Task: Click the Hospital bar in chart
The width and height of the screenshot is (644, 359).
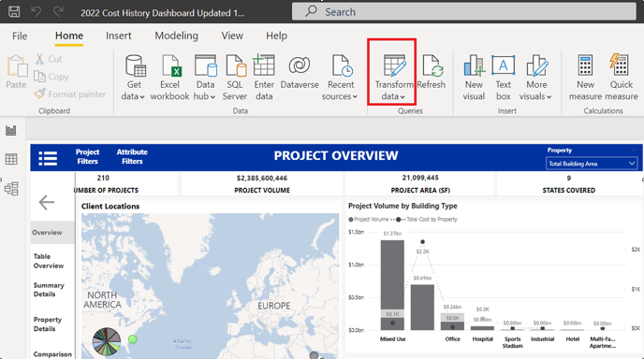Action: 482,328
